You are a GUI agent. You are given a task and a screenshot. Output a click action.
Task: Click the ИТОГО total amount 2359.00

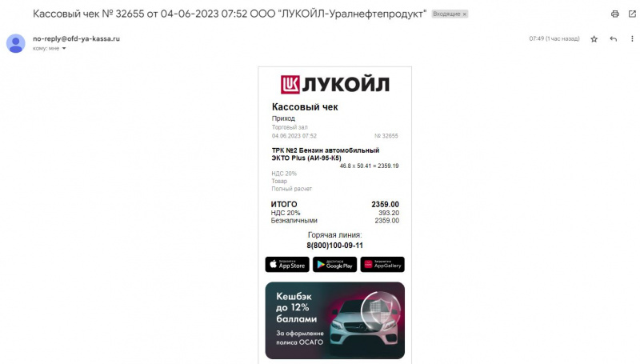click(x=385, y=205)
